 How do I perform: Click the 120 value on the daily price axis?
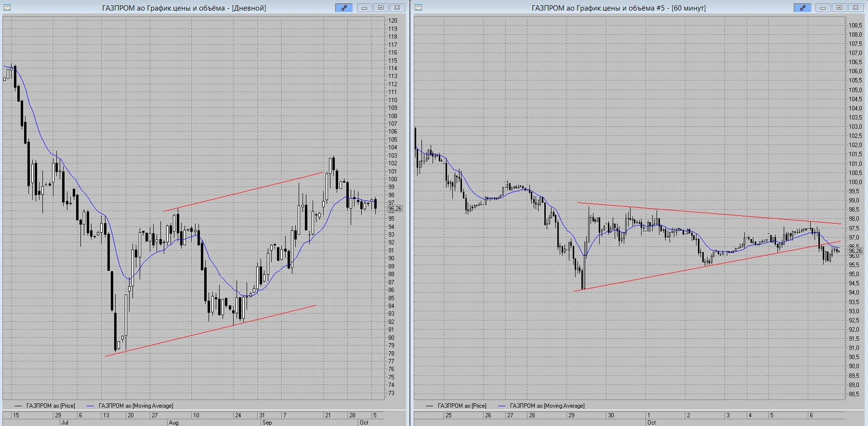[393, 21]
